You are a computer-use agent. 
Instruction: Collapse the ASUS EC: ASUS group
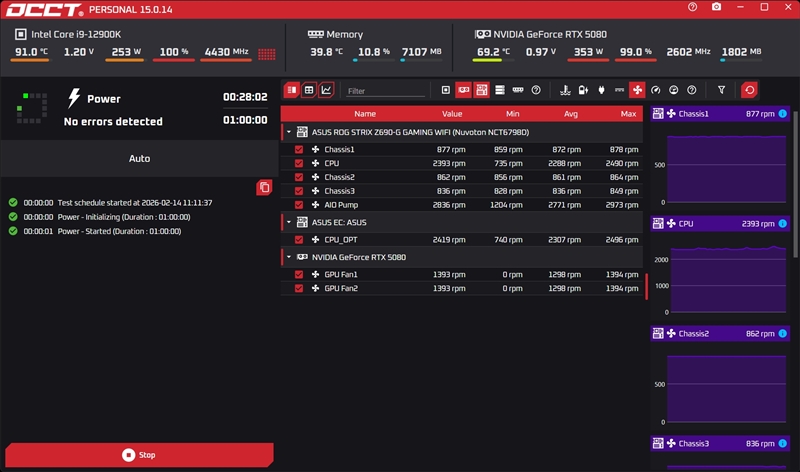tap(289, 222)
